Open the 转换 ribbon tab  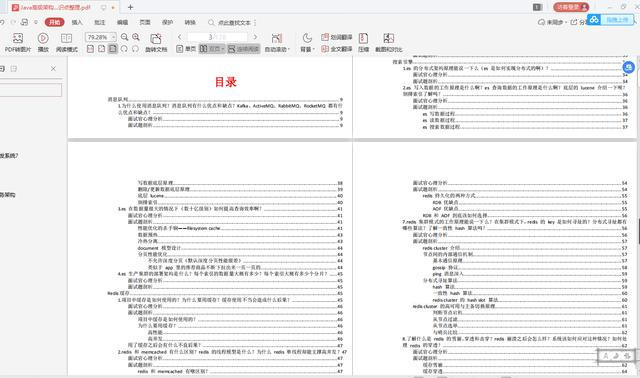(x=190, y=22)
